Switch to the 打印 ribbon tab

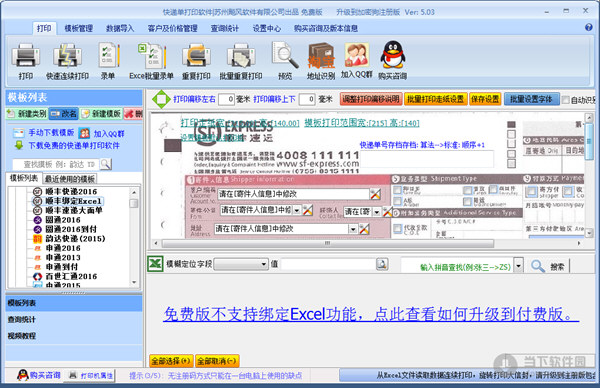(x=44, y=28)
